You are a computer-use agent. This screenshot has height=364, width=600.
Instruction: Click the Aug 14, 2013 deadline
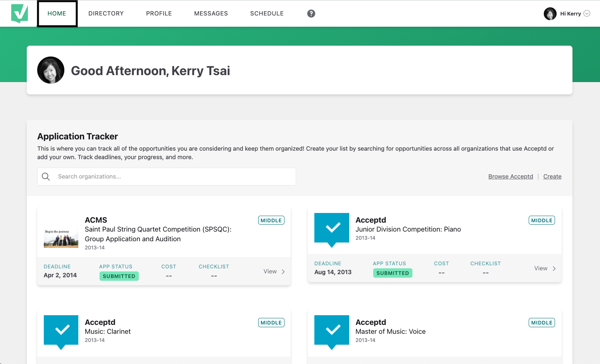coord(333,272)
